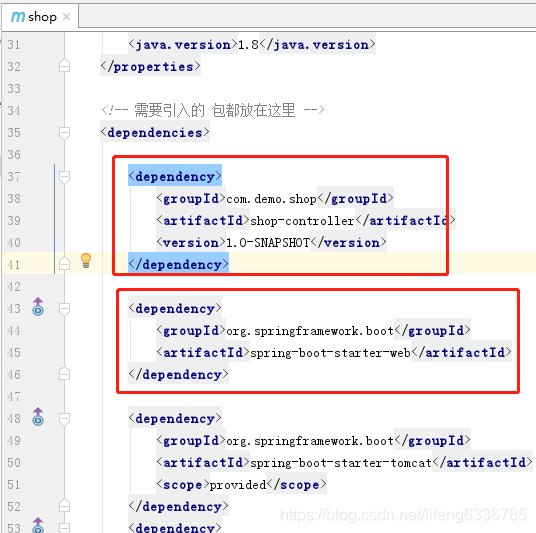Switch to the shop editor tab

(x=40, y=16)
